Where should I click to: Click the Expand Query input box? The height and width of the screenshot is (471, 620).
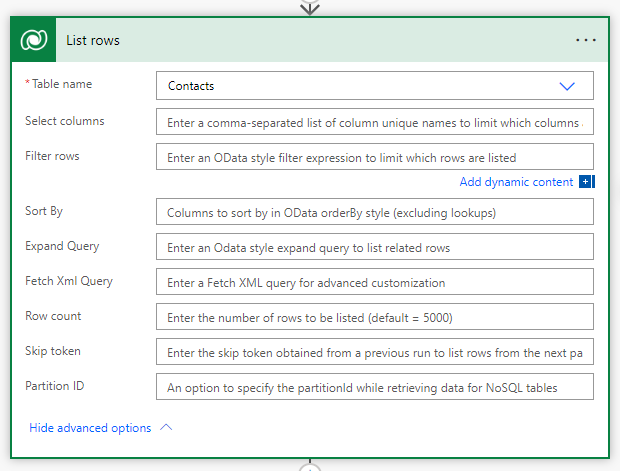375,247
